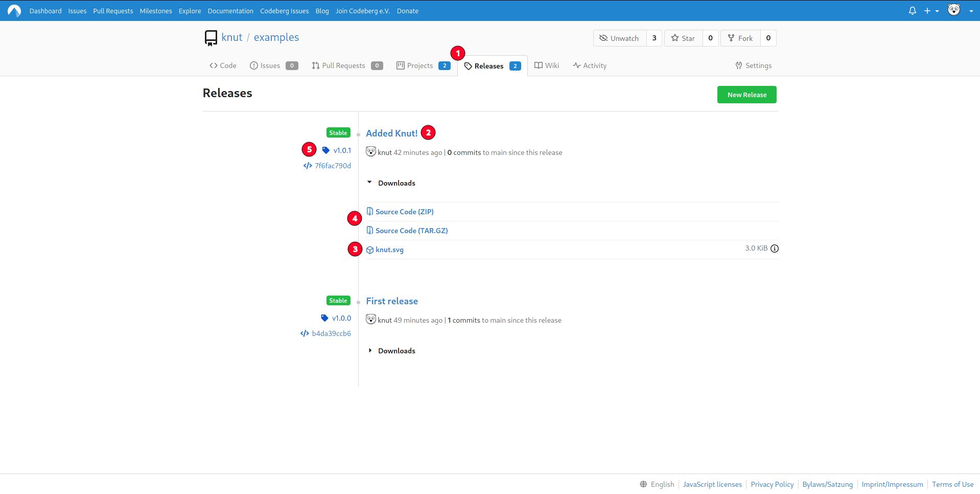Open commit 7f6fac790d link

click(x=333, y=166)
